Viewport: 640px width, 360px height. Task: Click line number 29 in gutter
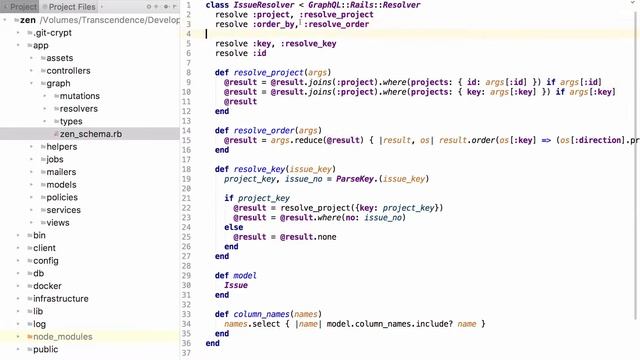click(x=187, y=276)
